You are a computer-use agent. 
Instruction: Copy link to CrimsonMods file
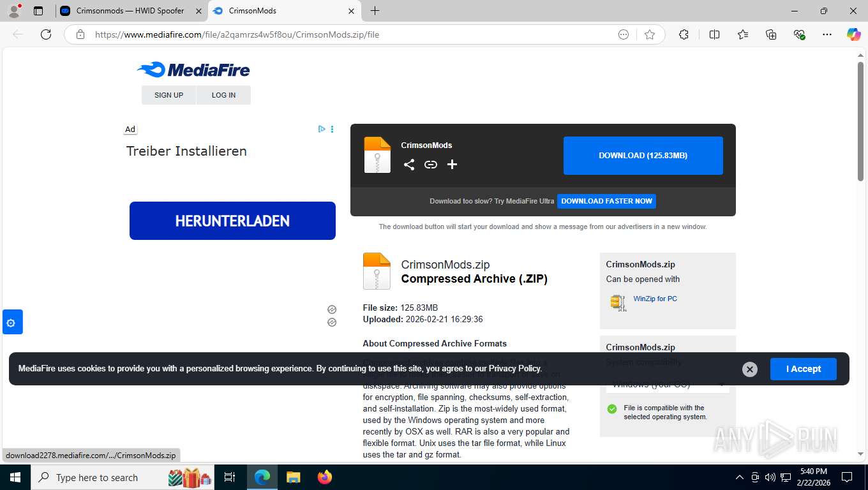[x=431, y=165]
